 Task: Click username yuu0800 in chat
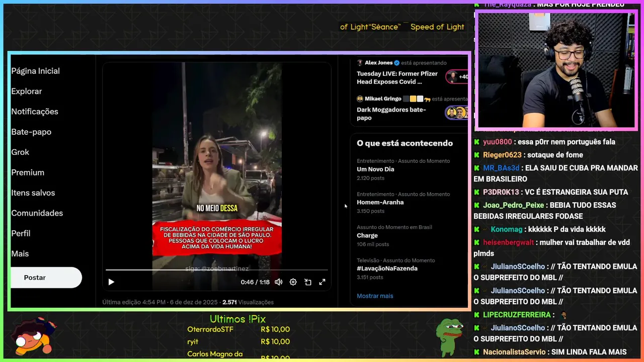(497, 142)
